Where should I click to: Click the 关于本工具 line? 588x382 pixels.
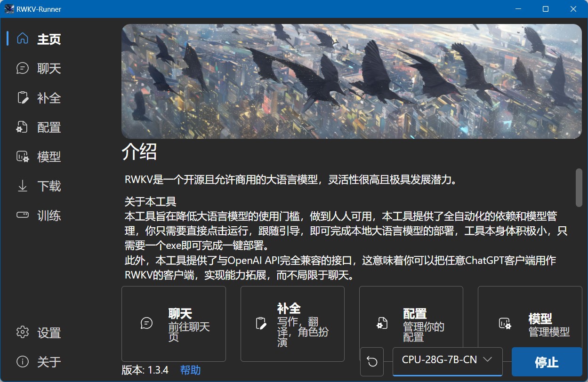150,202
